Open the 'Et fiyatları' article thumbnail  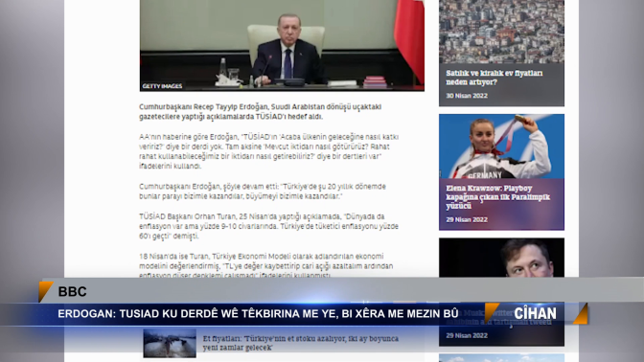[x=170, y=343]
